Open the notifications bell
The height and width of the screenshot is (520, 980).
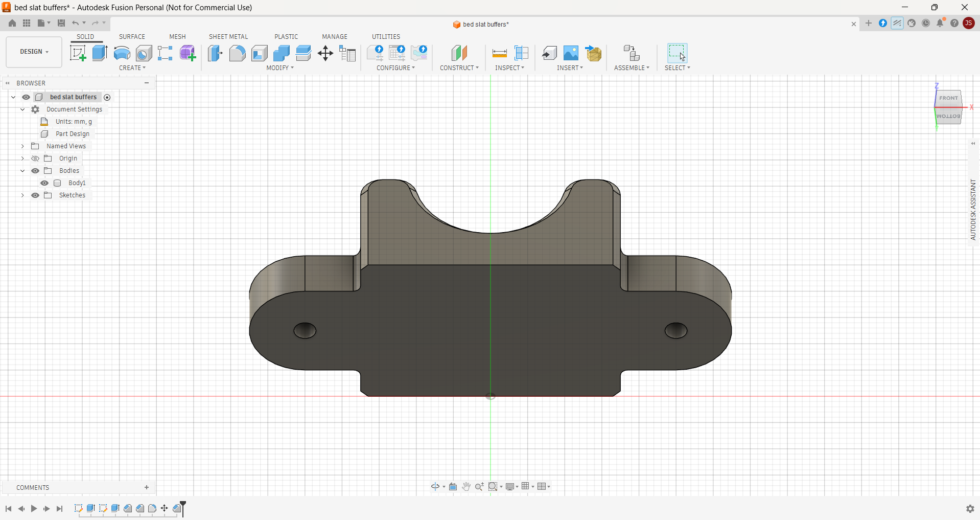[940, 23]
